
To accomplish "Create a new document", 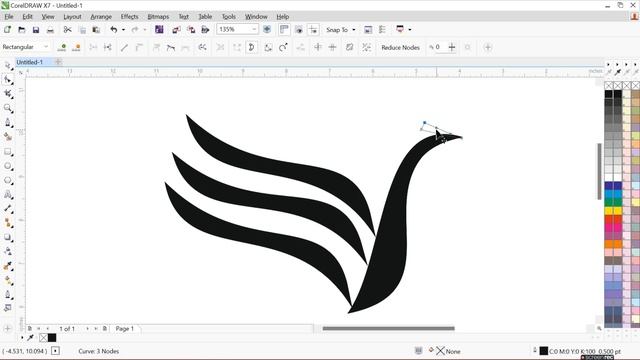I will point(7,30).
